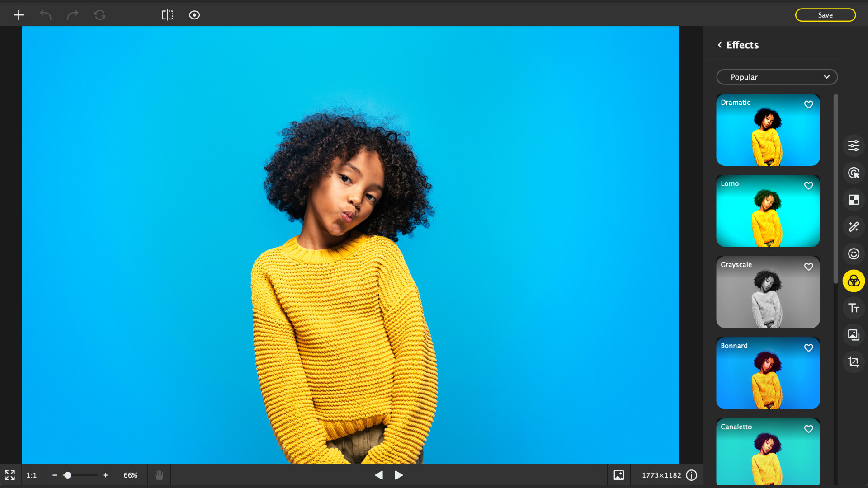Select the Text tool icon
868x488 pixels.
coord(854,308)
